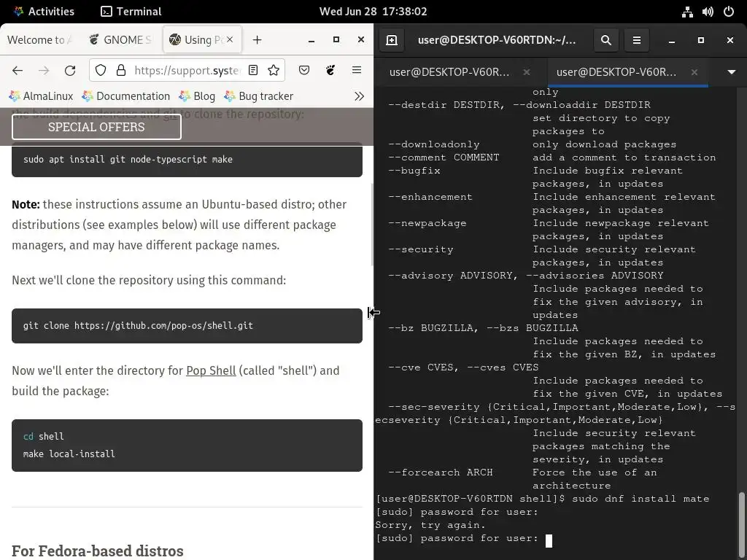Open search in the terminal
The width and height of the screenshot is (747, 560).
(x=606, y=40)
